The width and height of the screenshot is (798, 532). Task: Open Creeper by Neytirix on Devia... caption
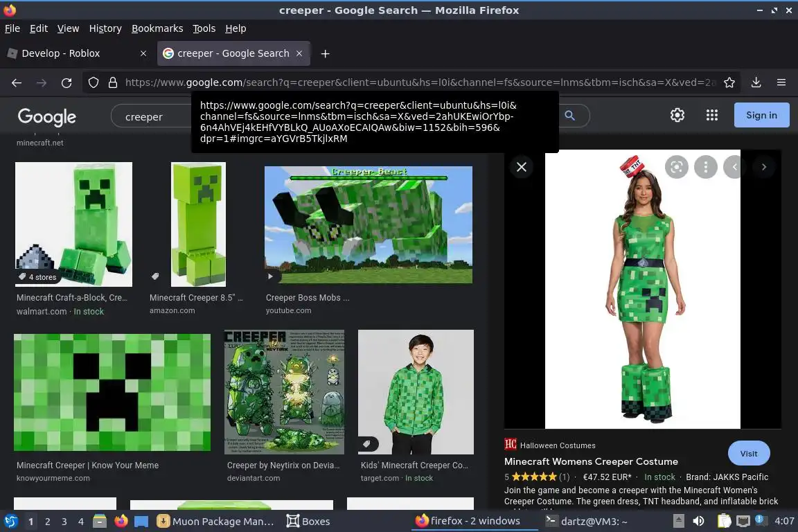[283, 465]
